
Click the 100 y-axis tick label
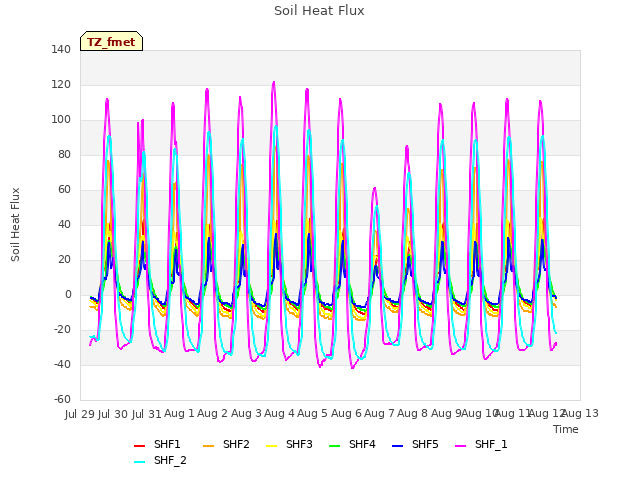click(x=61, y=120)
